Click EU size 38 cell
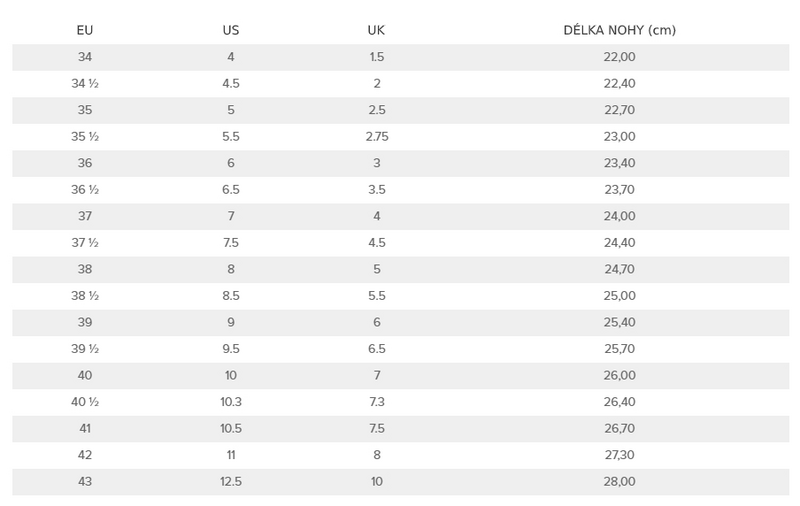The width and height of the screenshot is (800, 506). click(85, 269)
